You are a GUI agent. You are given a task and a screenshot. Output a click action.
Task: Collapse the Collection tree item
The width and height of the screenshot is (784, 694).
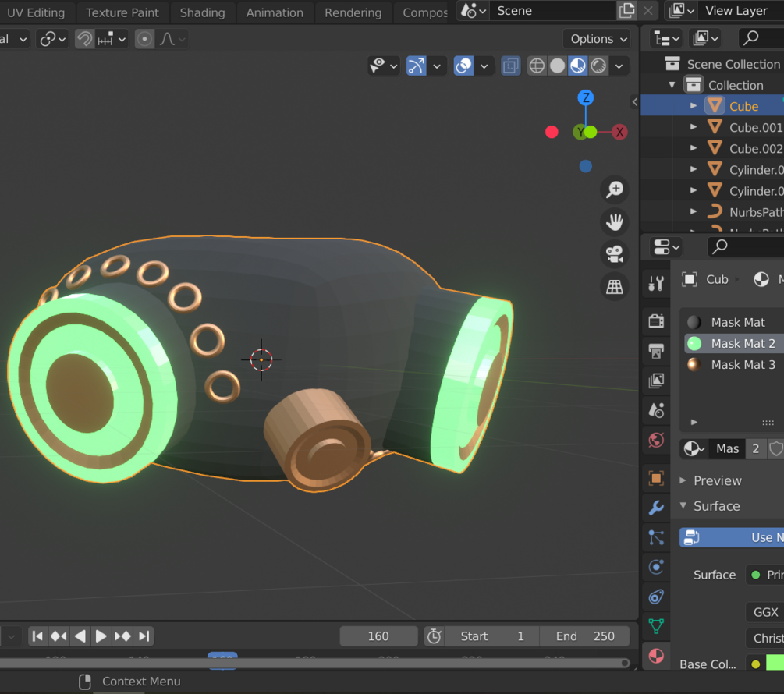click(672, 85)
